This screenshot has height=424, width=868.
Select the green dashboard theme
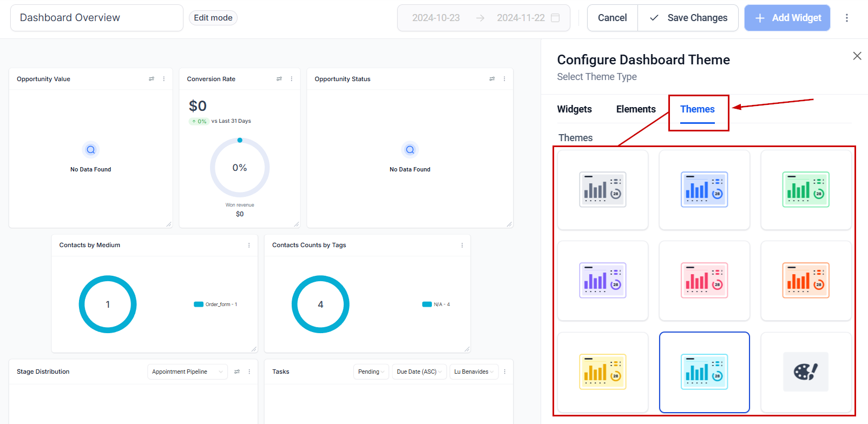[806, 190]
